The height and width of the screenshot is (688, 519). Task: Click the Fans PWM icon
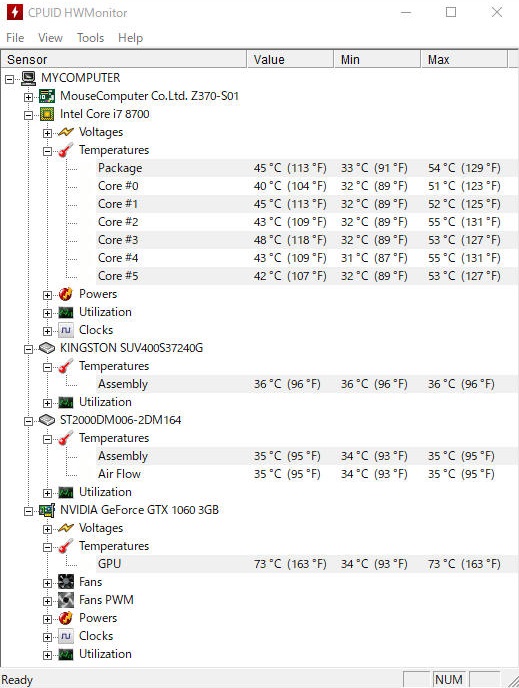[x=66, y=600]
